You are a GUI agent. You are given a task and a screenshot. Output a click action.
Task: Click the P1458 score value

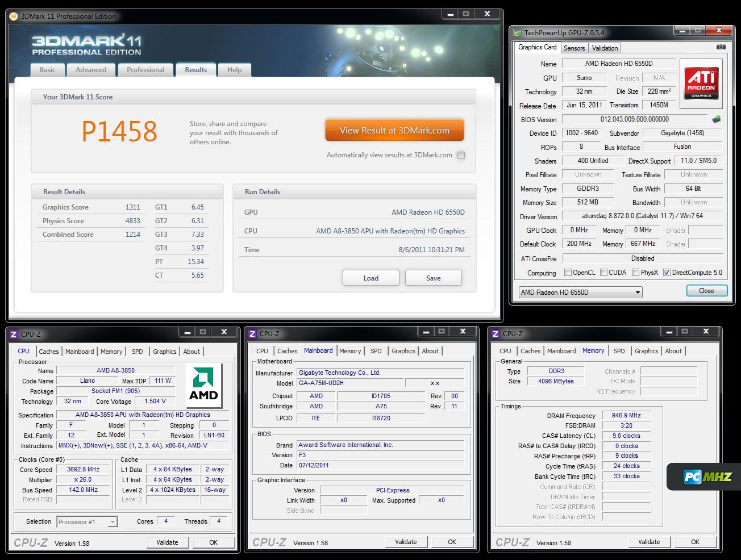point(119,131)
